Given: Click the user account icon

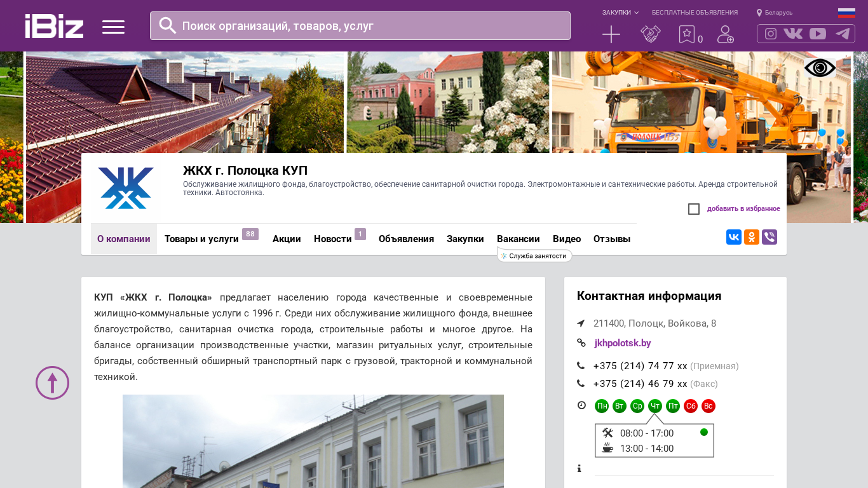Looking at the screenshot, I should 726,34.
